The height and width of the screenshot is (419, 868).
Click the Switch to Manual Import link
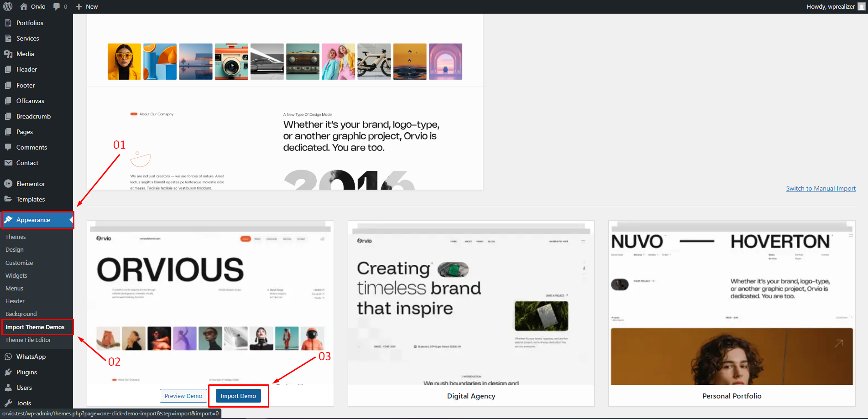point(821,188)
